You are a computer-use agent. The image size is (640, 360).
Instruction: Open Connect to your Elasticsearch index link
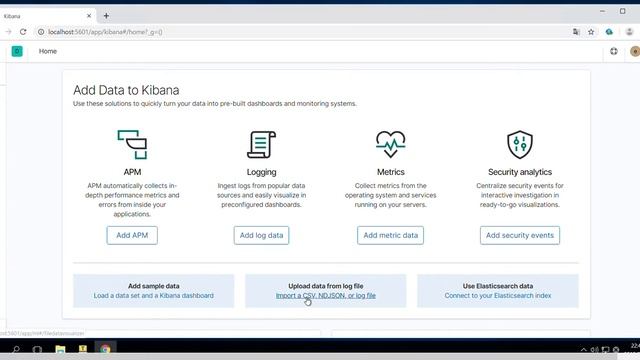(498, 296)
